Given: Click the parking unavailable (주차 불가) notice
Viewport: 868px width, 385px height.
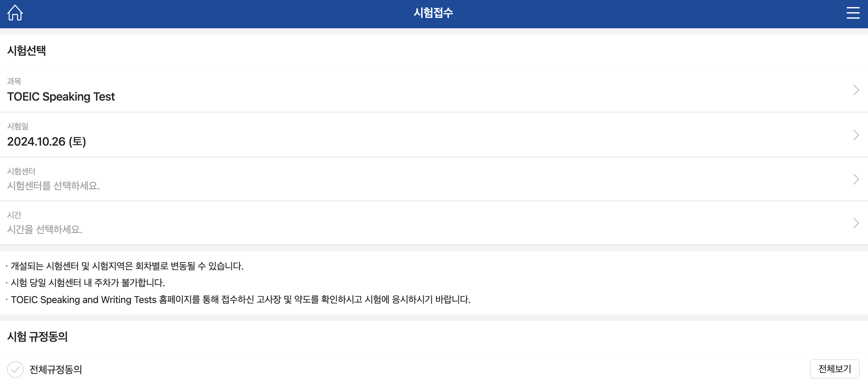Looking at the screenshot, I should pos(86,283).
